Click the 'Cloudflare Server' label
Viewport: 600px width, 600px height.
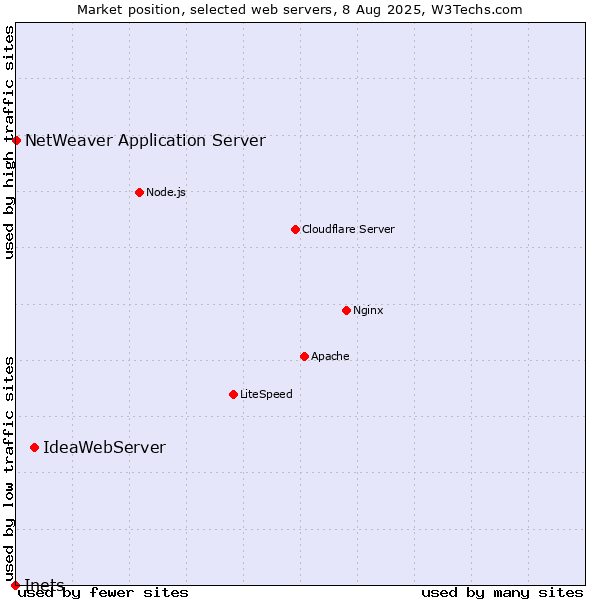(x=348, y=229)
